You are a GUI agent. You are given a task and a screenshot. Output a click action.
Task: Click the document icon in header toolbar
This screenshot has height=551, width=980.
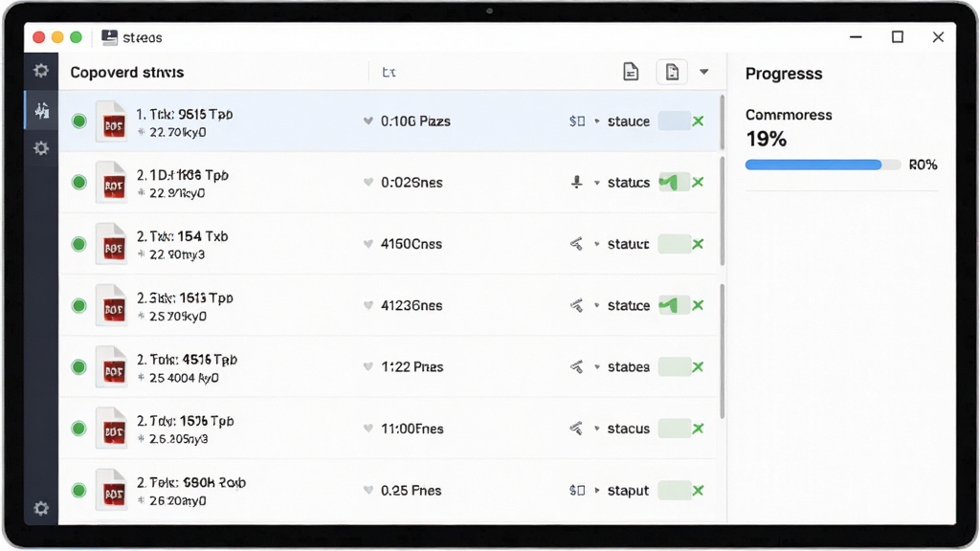631,72
